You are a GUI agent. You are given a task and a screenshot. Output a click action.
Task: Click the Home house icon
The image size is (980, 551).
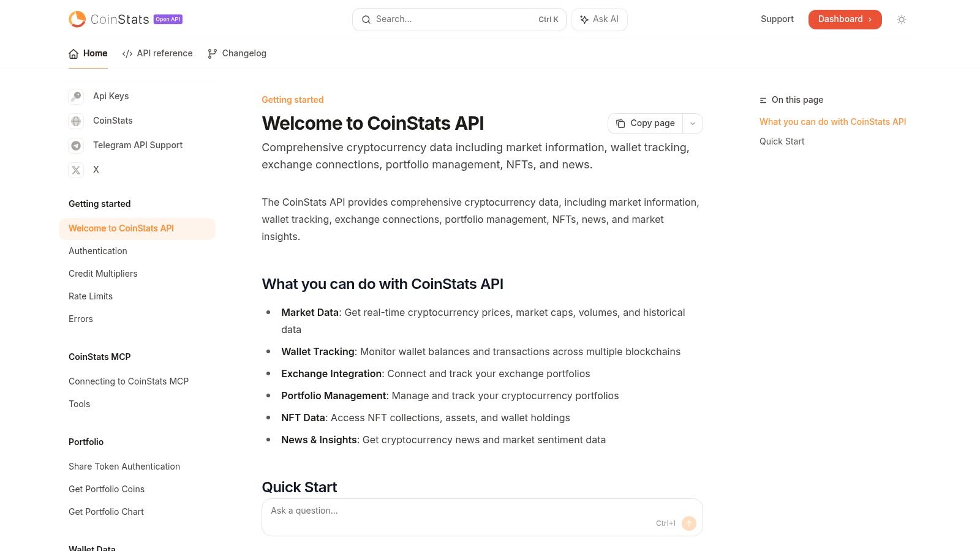[73, 54]
